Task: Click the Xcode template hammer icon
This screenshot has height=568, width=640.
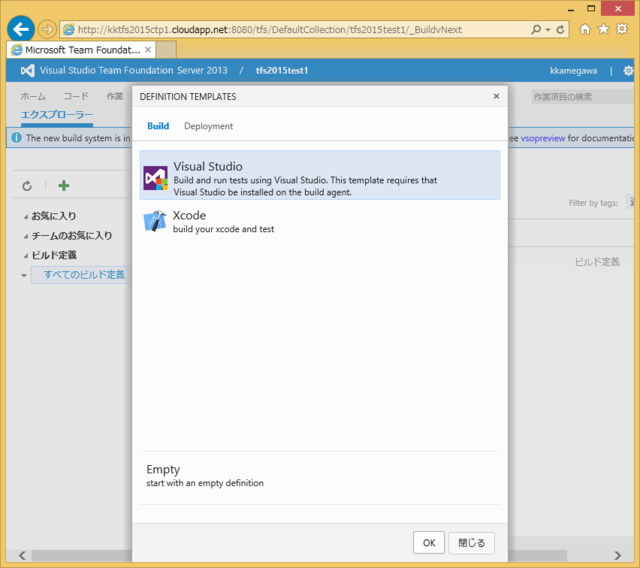Action: click(x=155, y=221)
